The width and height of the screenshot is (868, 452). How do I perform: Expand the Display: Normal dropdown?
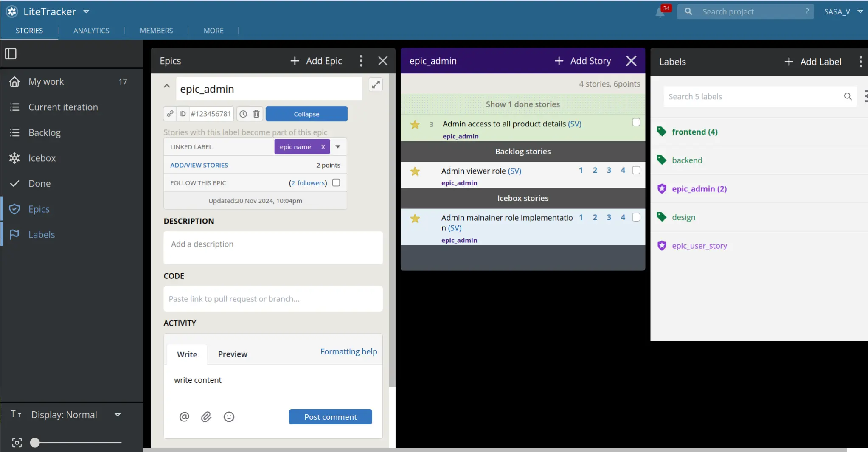click(x=118, y=415)
